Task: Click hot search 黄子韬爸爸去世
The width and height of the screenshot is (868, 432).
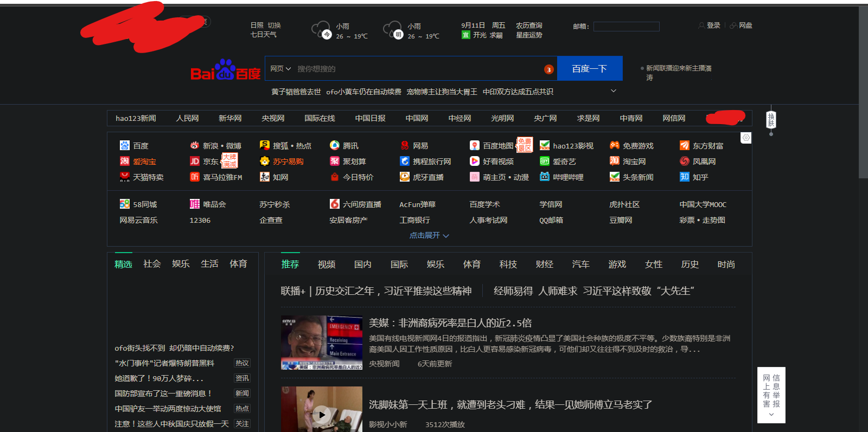Action: [296, 92]
